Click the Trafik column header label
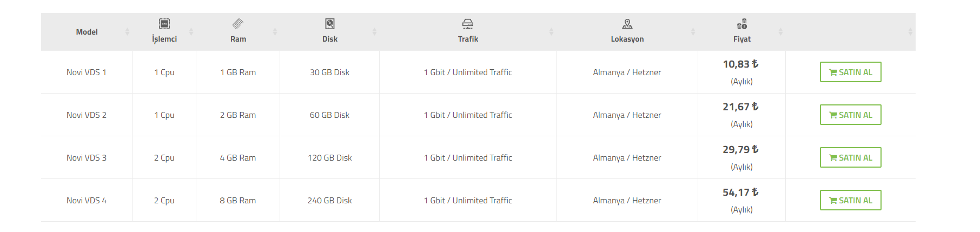The width and height of the screenshot is (980, 232). coord(468,39)
